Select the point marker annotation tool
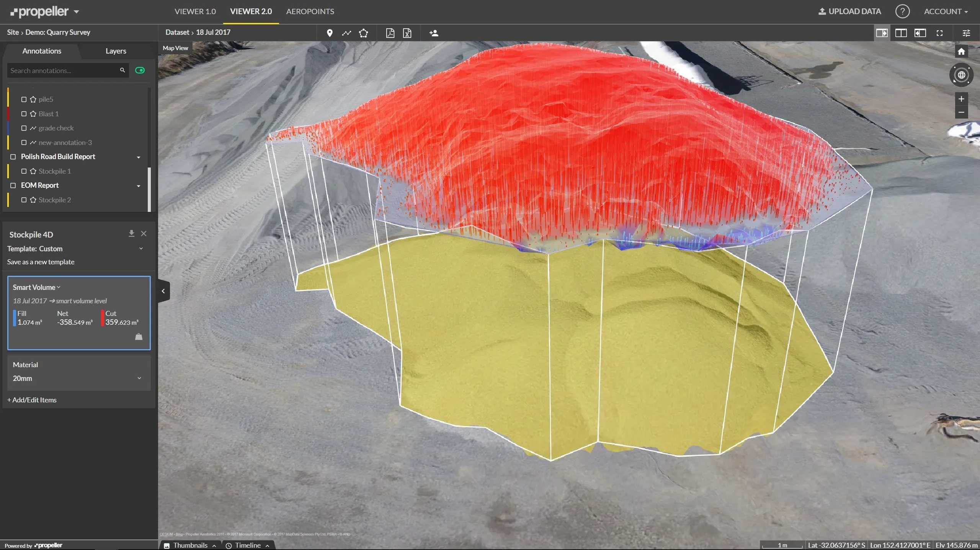This screenshot has height=550, width=980. 329,33
